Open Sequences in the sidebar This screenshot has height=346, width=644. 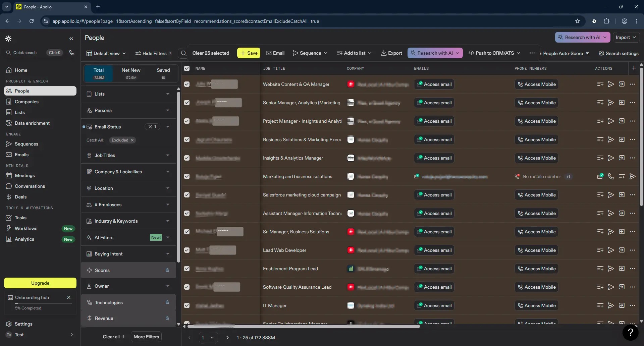click(26, 144)
